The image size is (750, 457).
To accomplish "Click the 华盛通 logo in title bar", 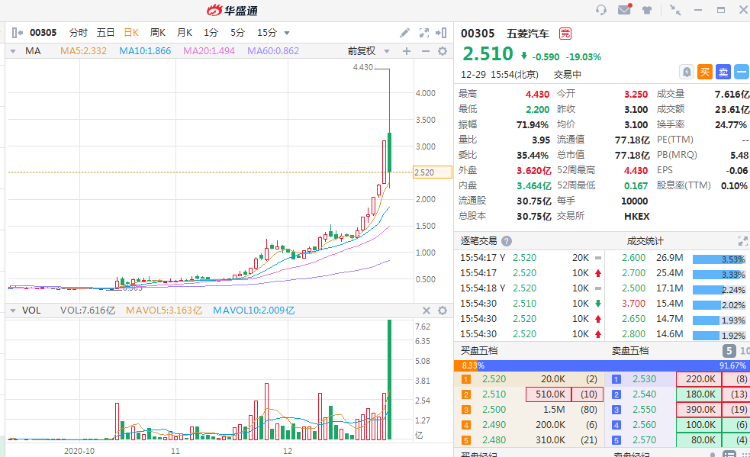I will [x=233, y=10].
